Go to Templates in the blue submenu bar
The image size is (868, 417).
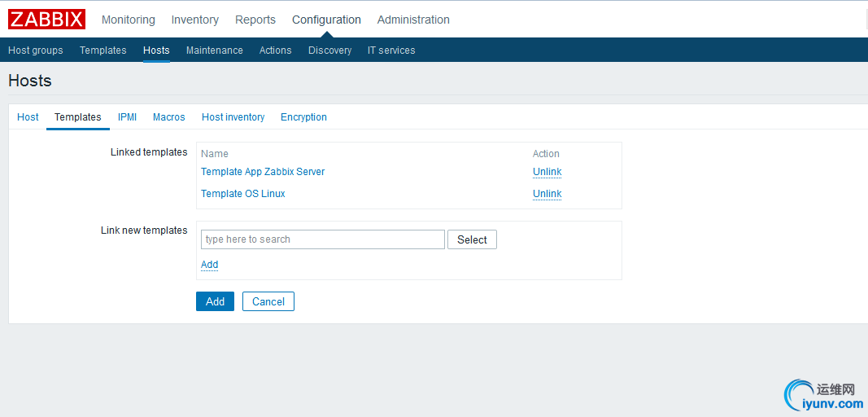point(103,50)
